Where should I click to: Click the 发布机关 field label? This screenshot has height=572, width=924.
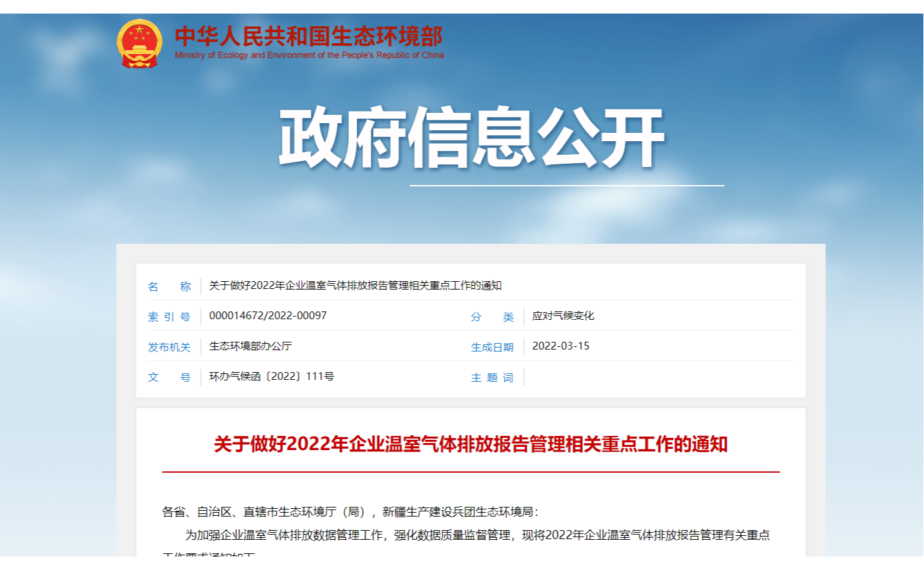pyautogui.click(x=169, y=347)
